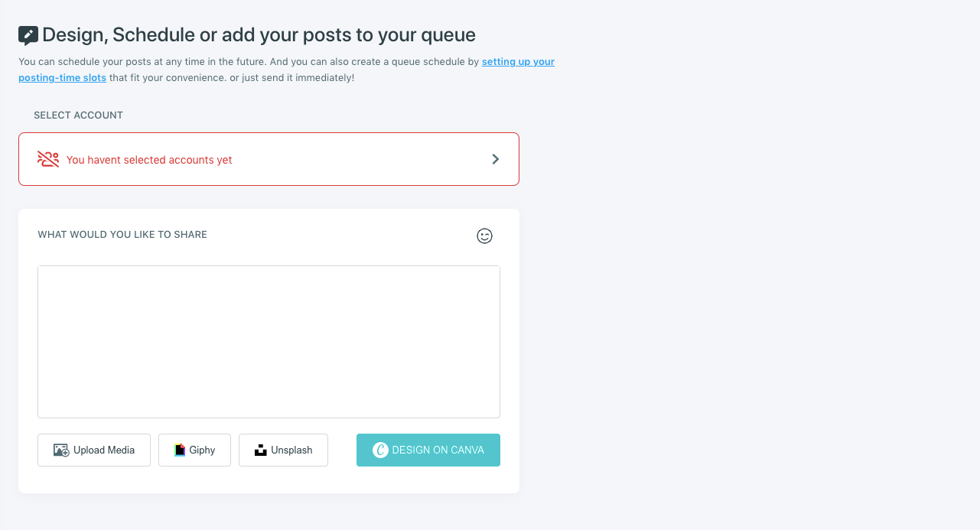This screenshot has height=530, width=980.
Task: Click the crossed-out accounts icon in the red banner
Action: pos(47,158)
